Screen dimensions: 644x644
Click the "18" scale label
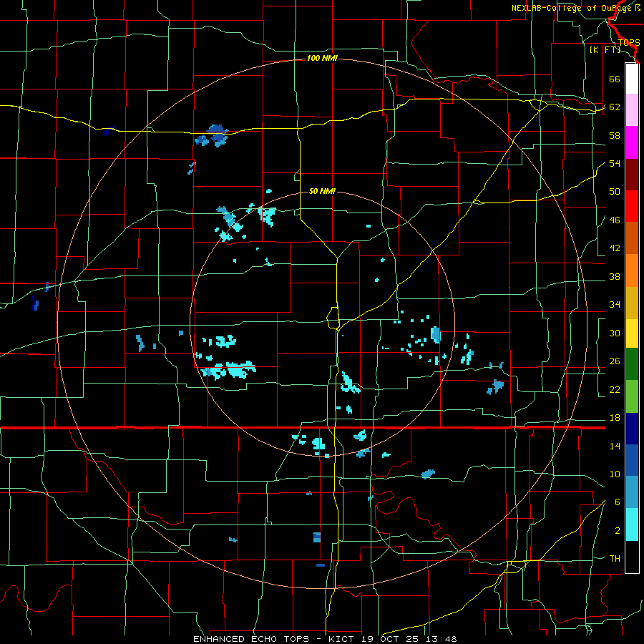(x=615, y=418)
